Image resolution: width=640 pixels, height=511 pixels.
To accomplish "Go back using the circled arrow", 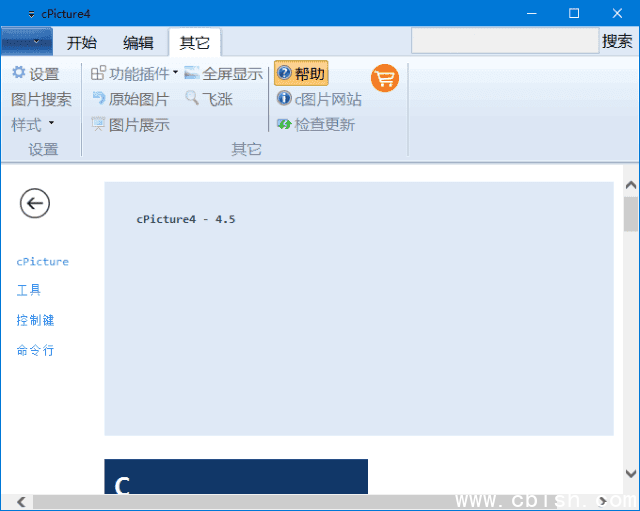I will [x=35, y=203].
